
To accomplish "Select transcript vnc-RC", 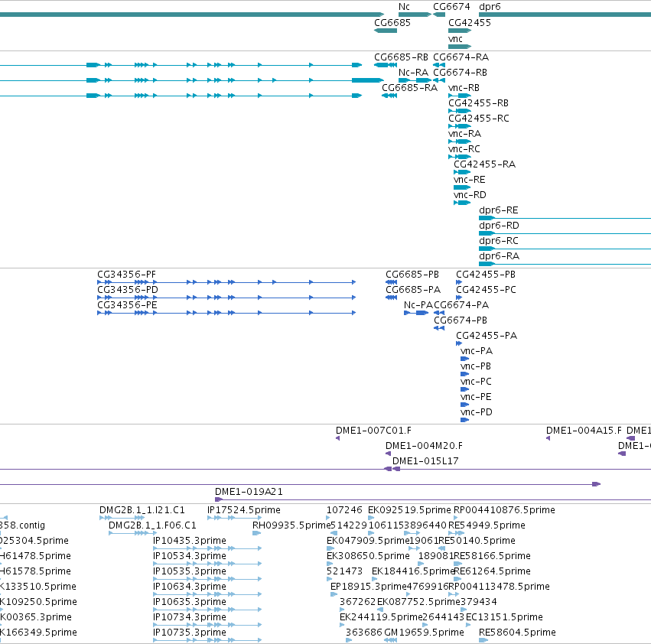I will pos(464,148).
